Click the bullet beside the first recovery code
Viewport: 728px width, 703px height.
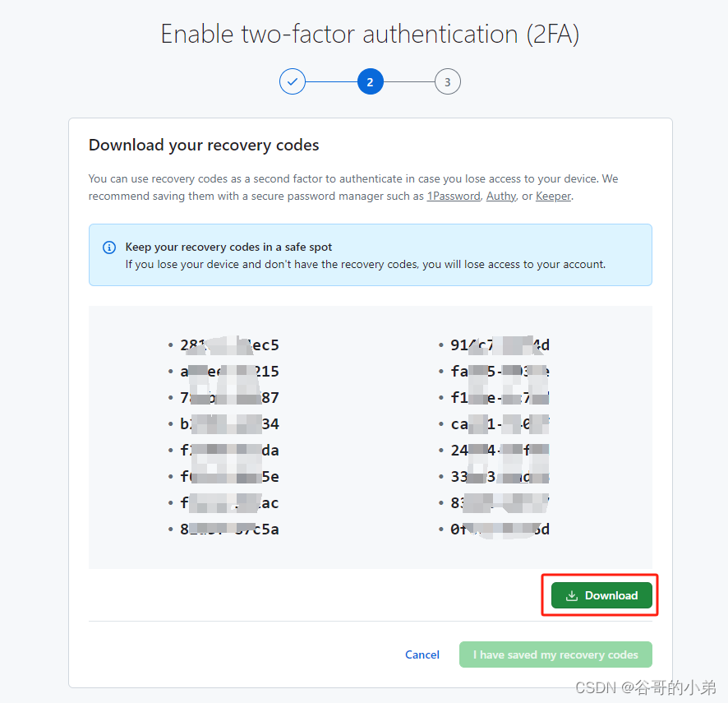tap(171, 345)
